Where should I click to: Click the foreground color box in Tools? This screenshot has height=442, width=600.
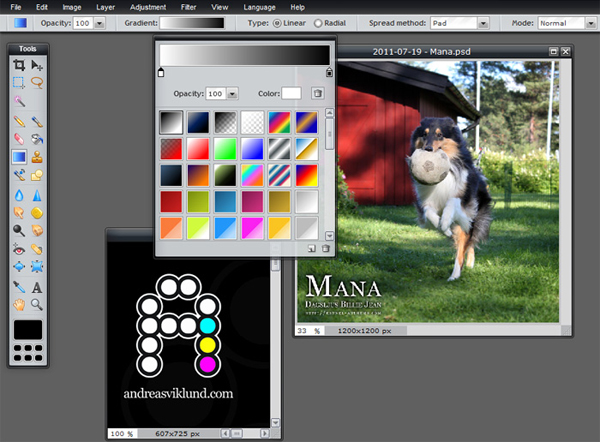click(x=28, y=329)
